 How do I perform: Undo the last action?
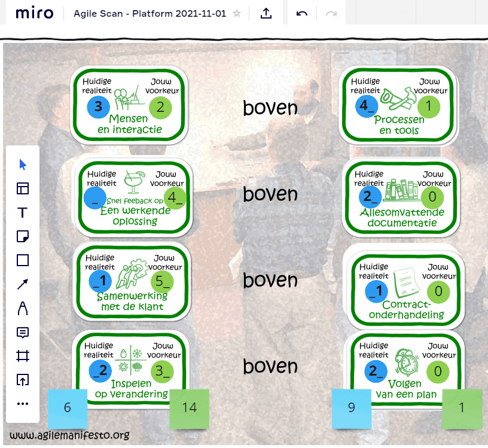coord(302,13)
